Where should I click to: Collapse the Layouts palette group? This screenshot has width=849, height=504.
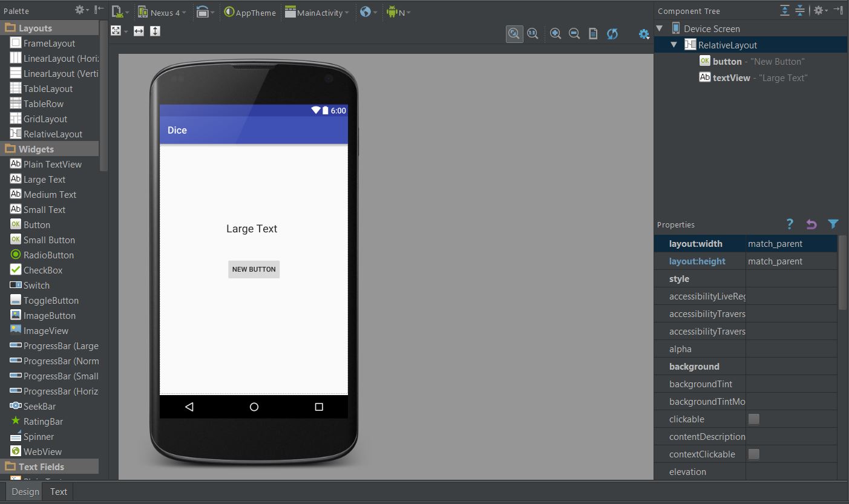(x=49, y=28)
